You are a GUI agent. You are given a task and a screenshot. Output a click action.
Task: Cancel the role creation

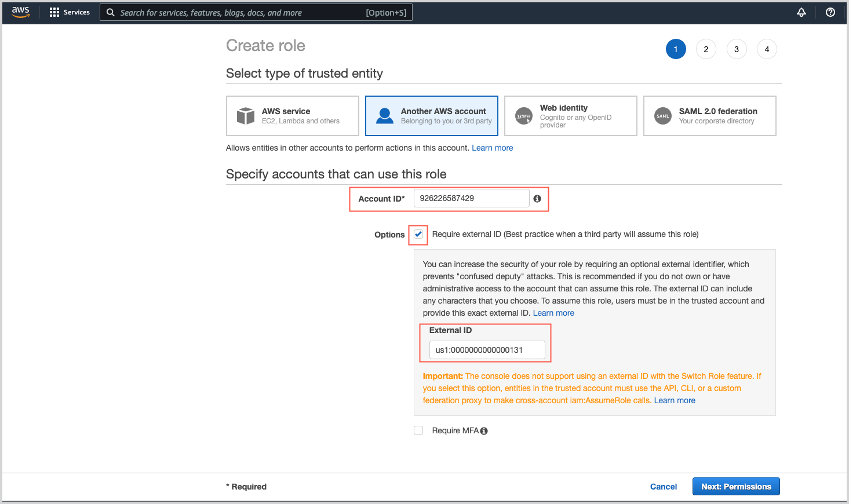[663, 486]
